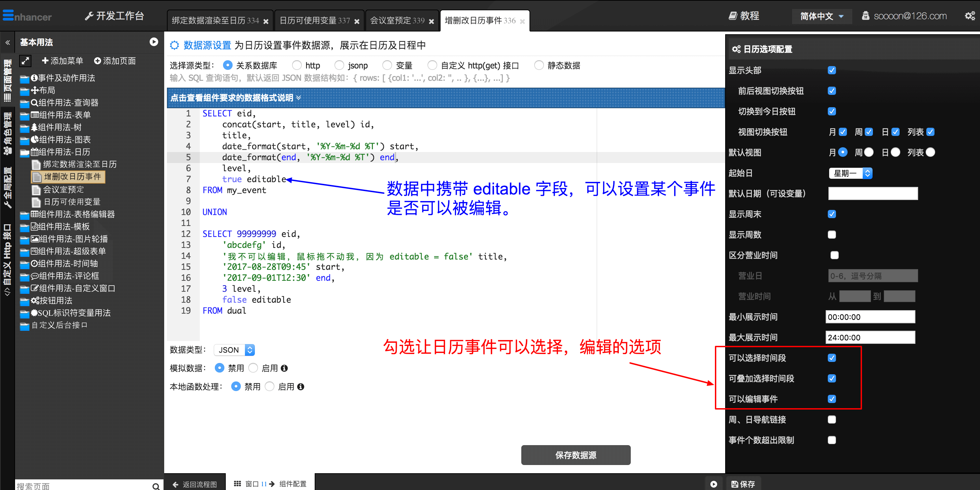Click info icon next to 模拟数据 启用
980x490 pixels.
[x=284, y=368]
